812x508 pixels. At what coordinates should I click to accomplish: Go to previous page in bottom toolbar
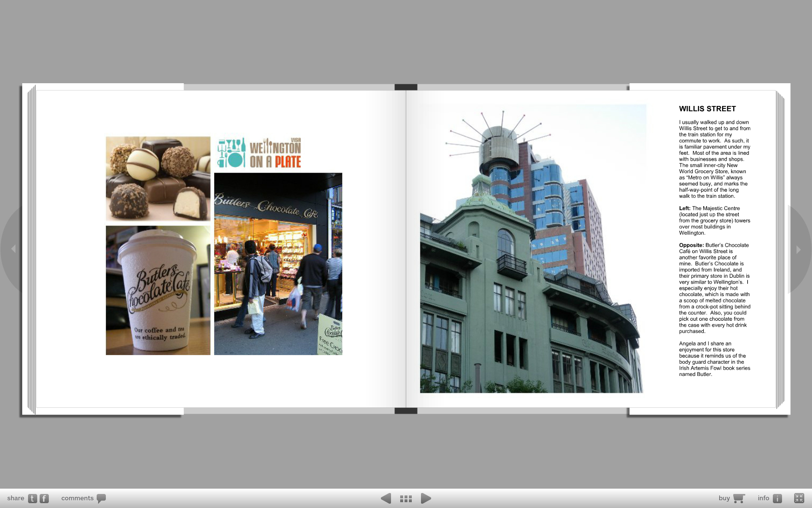(386, 498)
